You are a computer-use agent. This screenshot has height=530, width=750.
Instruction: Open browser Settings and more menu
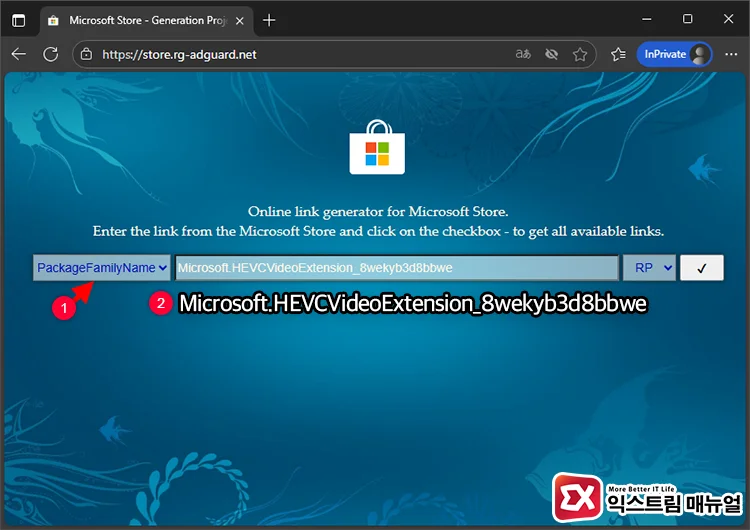coord(729,54)
